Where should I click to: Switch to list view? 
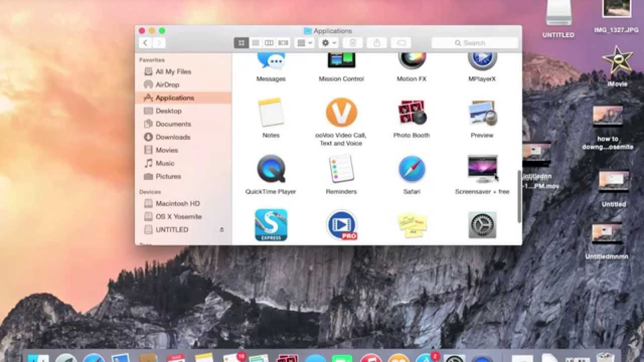[255, 43]
